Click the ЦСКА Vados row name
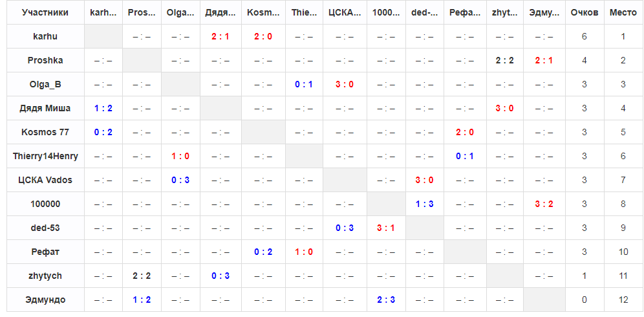The height and width of the screenshot is (317, 644). tap(45, 180)
